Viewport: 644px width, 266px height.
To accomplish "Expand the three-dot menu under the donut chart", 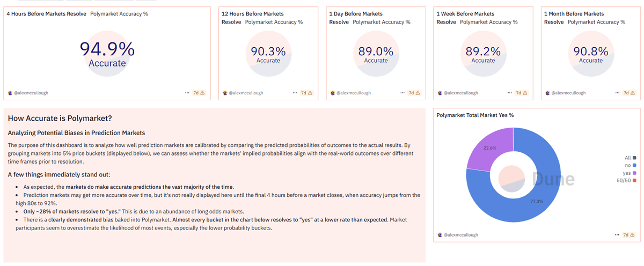I will click(x=617, y=235).
